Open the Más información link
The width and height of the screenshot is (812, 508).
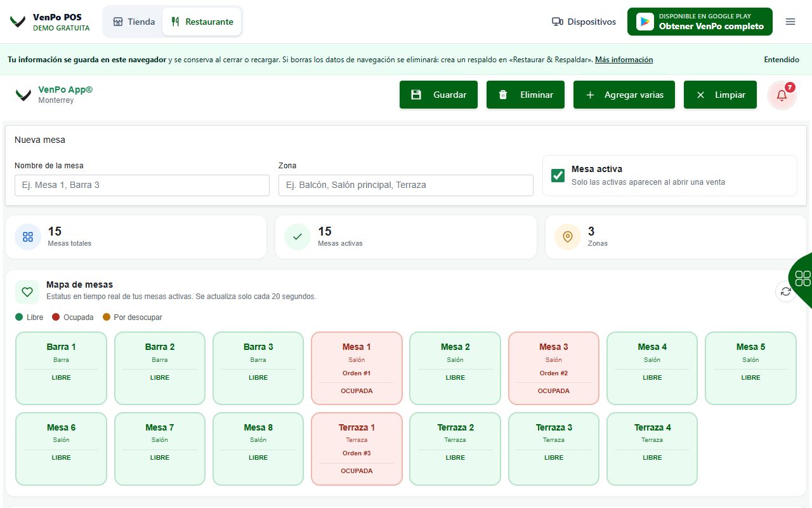624,60
